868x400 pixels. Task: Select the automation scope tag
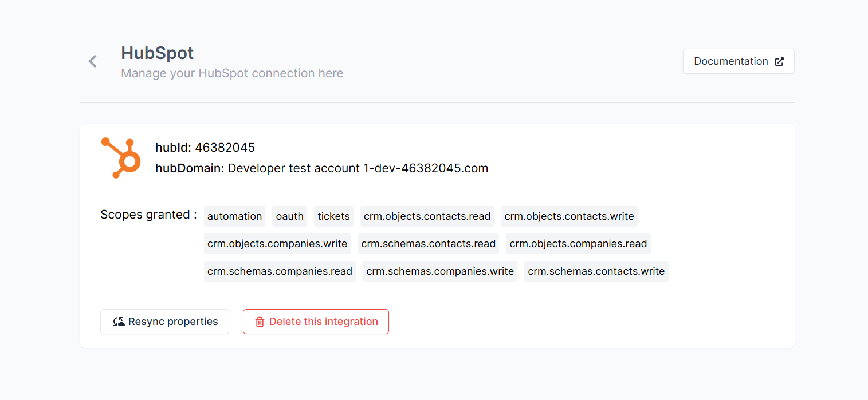pyautogui.click(x=234, y=216)
